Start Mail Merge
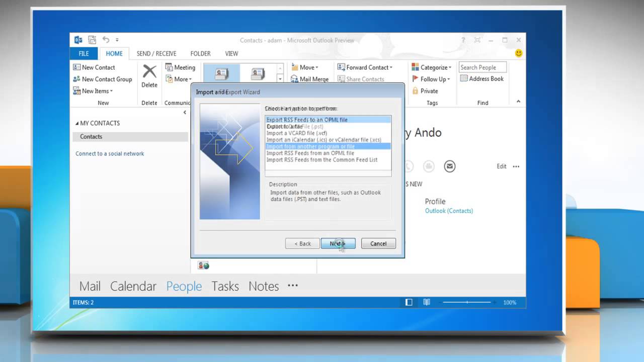Screen dimensions: 644x362 309,79
